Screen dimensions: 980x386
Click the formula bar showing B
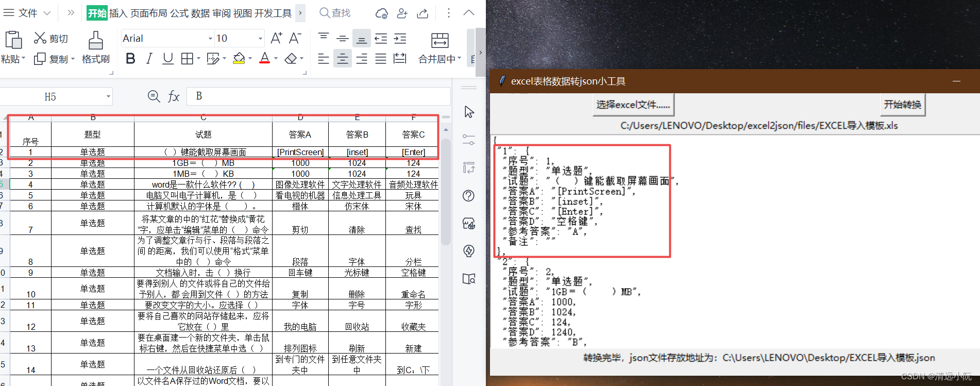coord(318,96)
